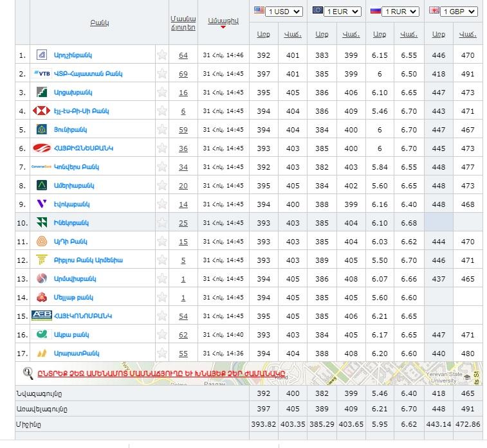
Task: Click the VTB bank logo icon
Action: (41, 74)
